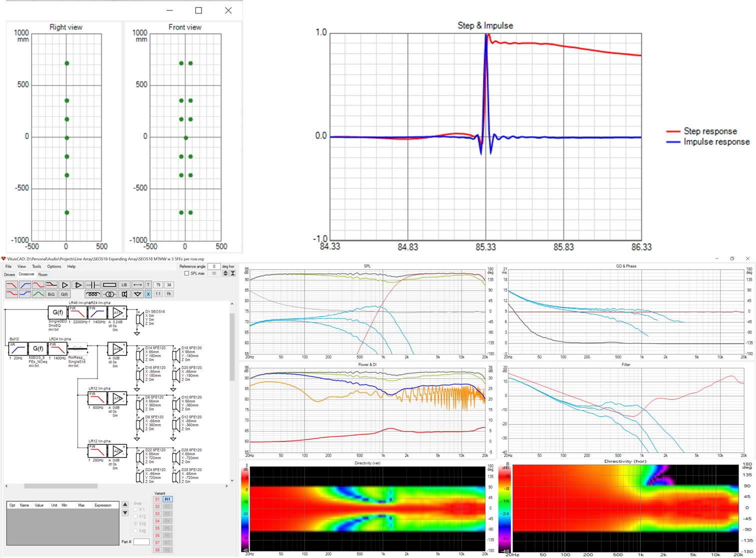Insert the op-amp with inputs icon

point(77,285)
